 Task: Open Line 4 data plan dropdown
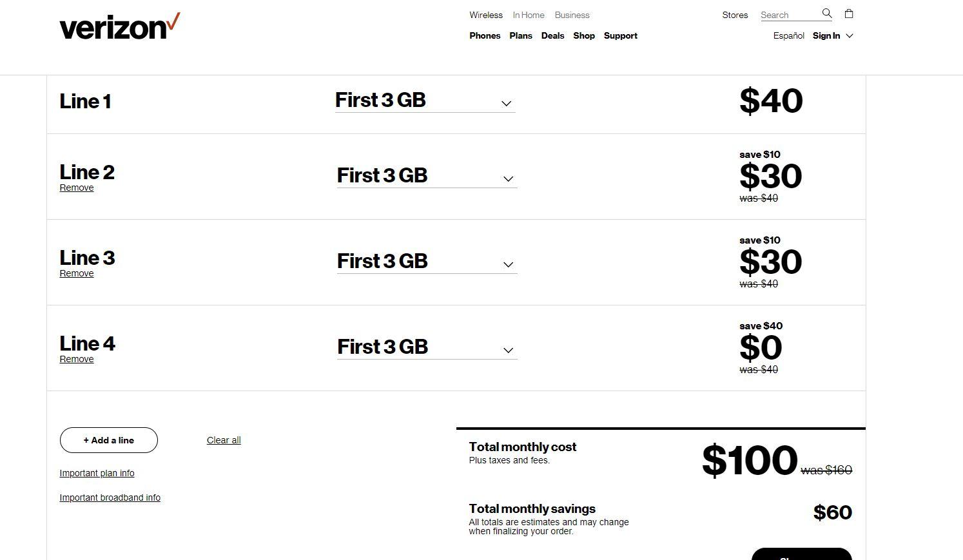pos(427,348)
